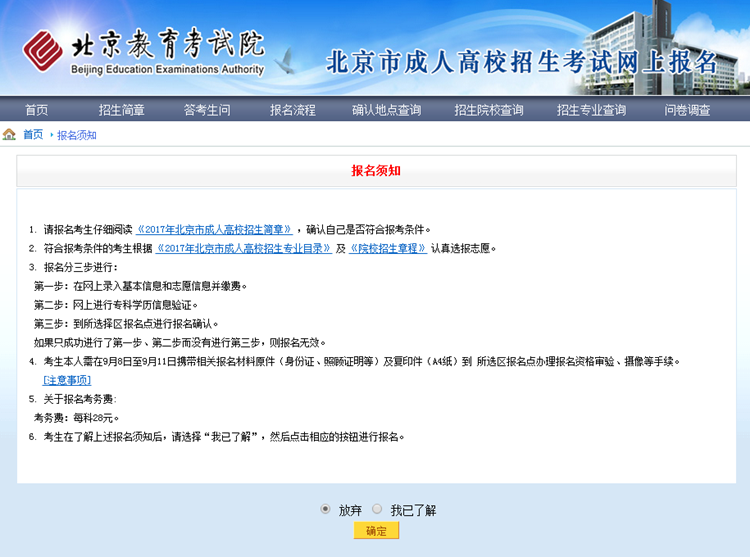Open the 《2017年北京市成人高校招生简章》 link
This screenshot has width=750, height=557.
(214, 229)
